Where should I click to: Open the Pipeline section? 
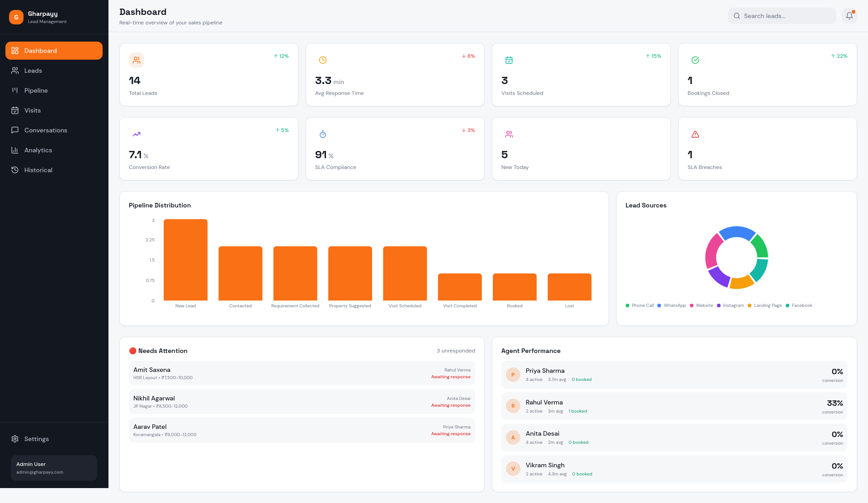click(54, 90)
